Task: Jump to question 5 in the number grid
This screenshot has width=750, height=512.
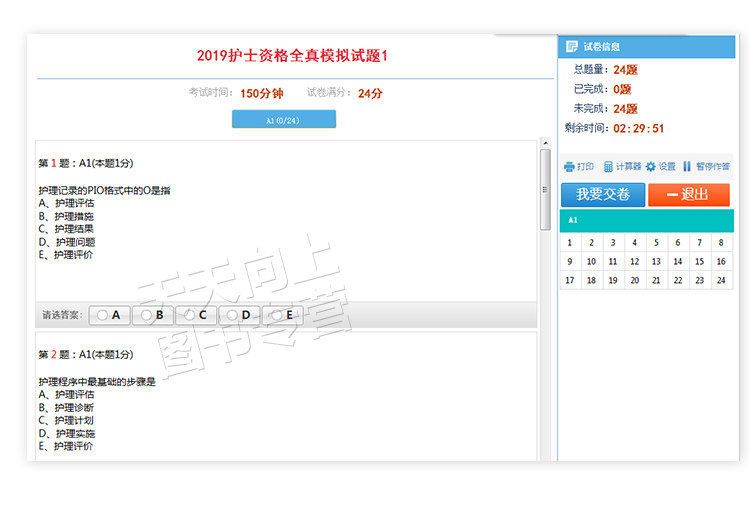Action: (x=656, y=243)
